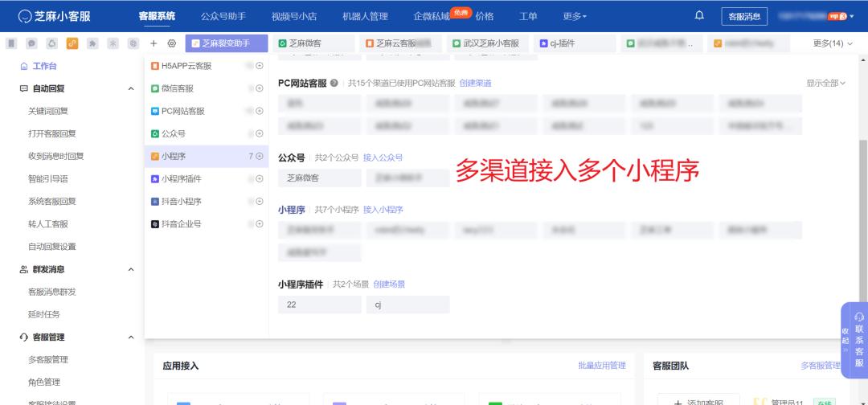Screen dimensions: 868x405
Task: Click plus icon next to H5APP云客服
Action: pyautogui.click(x=260, y=66)
